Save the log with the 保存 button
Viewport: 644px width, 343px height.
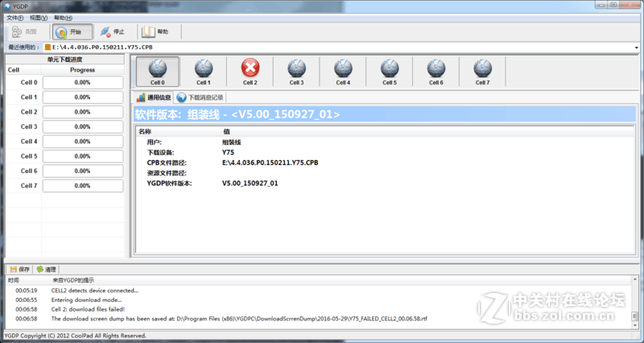[19, 270]
